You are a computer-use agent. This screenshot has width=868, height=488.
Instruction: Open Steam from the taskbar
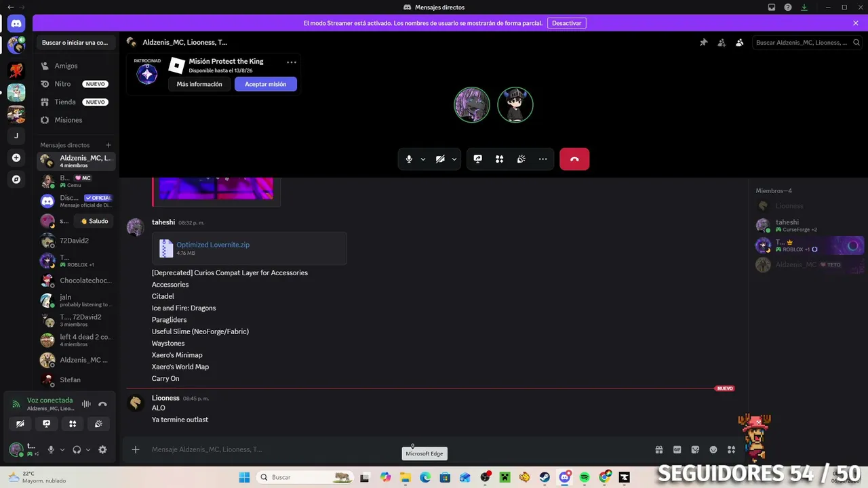pyautogui.click(x=545, y=477)
